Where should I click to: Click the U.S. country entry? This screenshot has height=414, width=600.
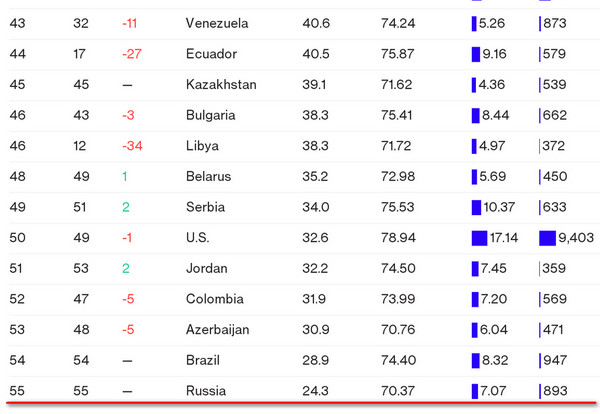point(200,238)
